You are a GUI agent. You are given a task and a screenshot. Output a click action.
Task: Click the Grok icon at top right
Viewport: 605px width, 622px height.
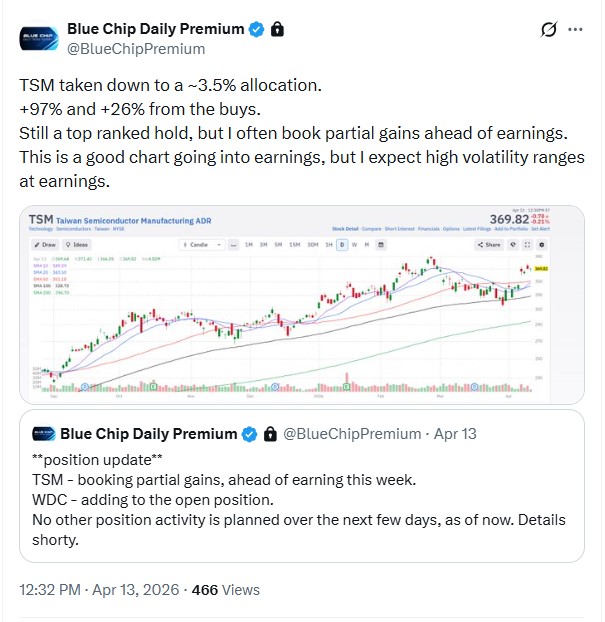[548, 30]
